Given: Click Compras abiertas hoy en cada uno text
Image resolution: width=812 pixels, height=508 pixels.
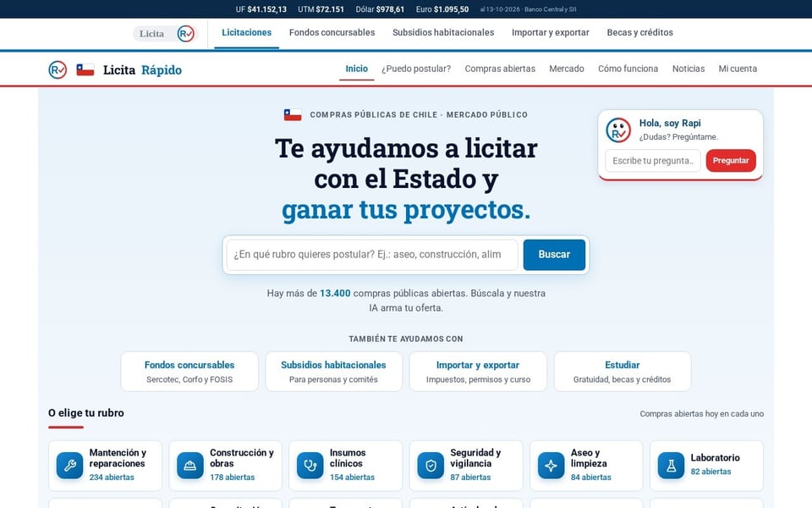Looking at the screenshot, I should (x=702, y=414).
